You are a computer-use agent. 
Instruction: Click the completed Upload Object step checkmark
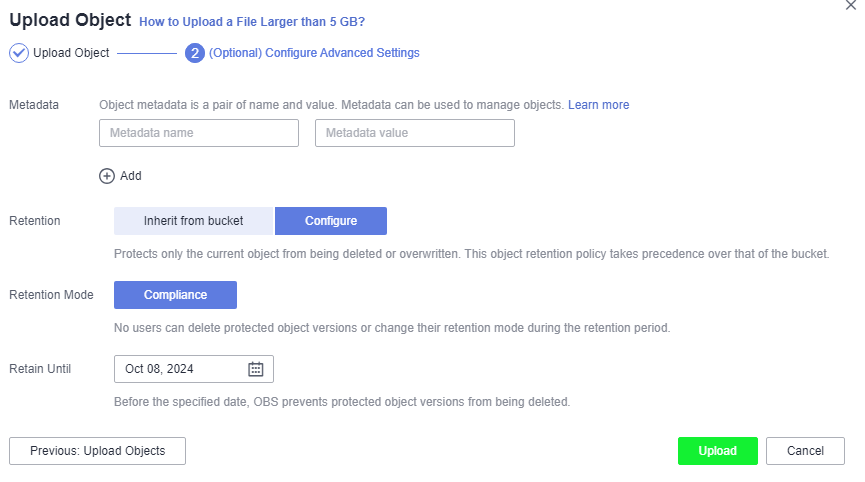point(19,53)
